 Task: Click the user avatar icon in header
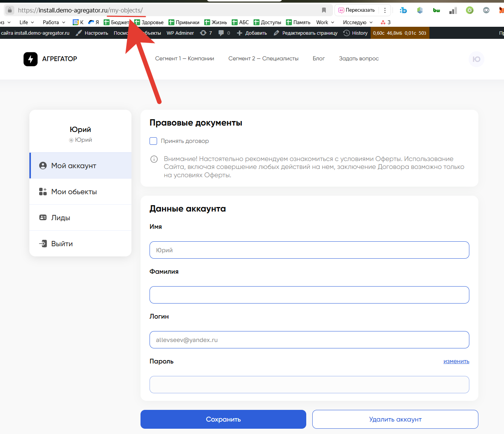pyautogui.click(x=476, y=59)
